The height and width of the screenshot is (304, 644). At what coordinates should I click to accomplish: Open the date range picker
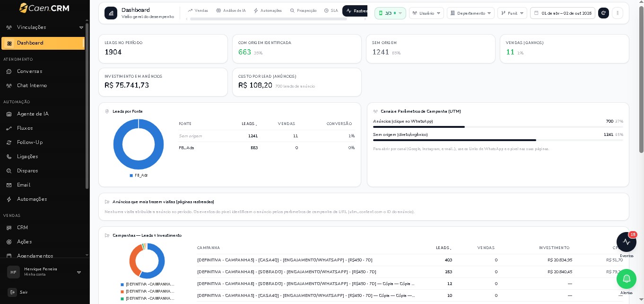(563, 13)
